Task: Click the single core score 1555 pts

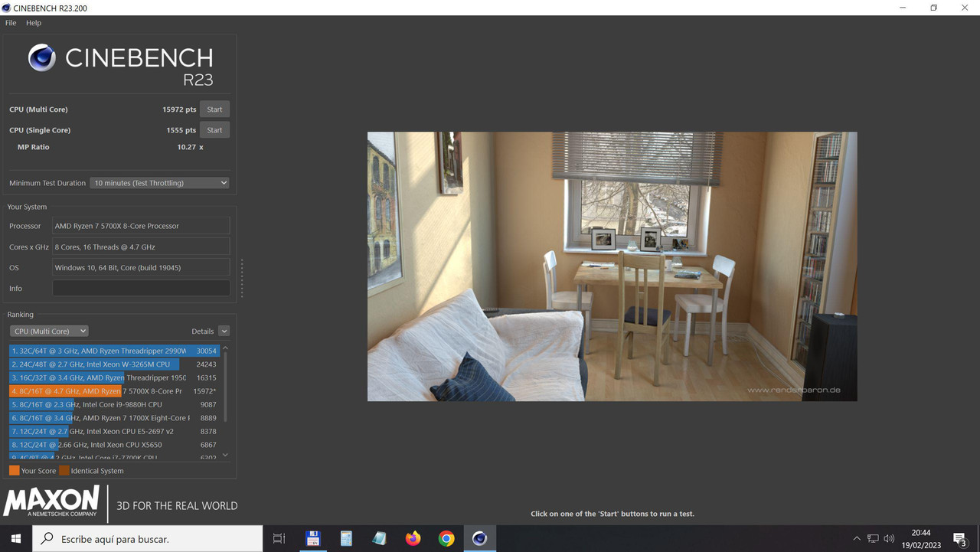Action: (181, 130)
